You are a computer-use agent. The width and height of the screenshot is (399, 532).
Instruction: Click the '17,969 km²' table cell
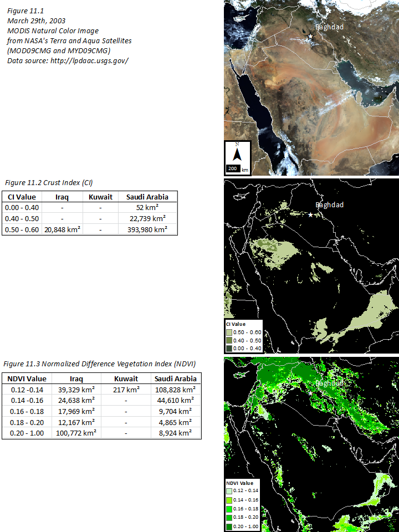(x=76, y=411)
